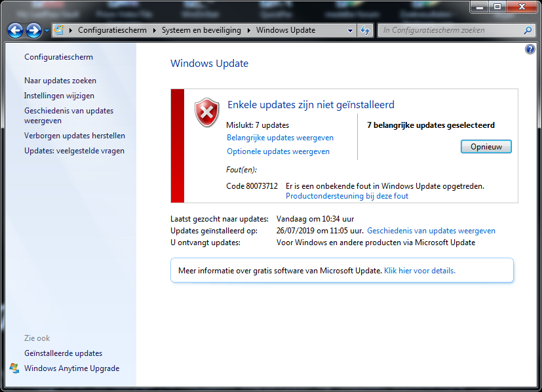Open 'Updates: veelgestelde vragen'
Screen dimensions: 542x392
(x=74, y=151)
